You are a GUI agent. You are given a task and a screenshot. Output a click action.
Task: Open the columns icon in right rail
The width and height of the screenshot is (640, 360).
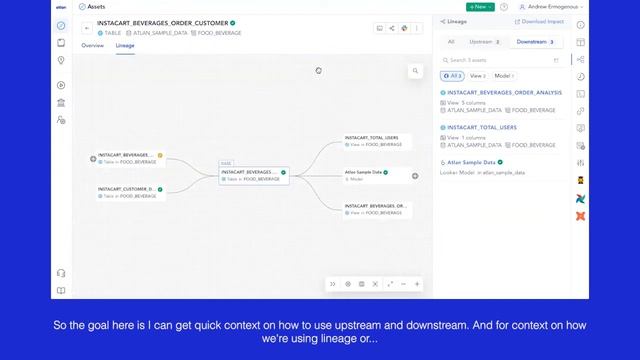(580, 42)
